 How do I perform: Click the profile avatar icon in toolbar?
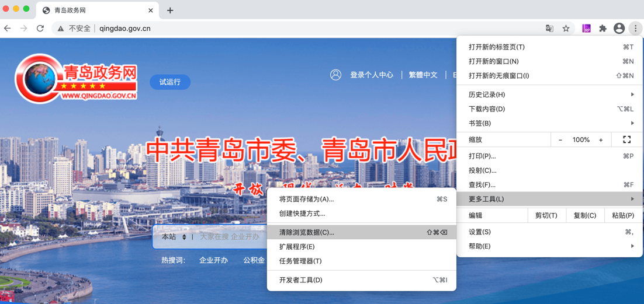coord(619,28)
